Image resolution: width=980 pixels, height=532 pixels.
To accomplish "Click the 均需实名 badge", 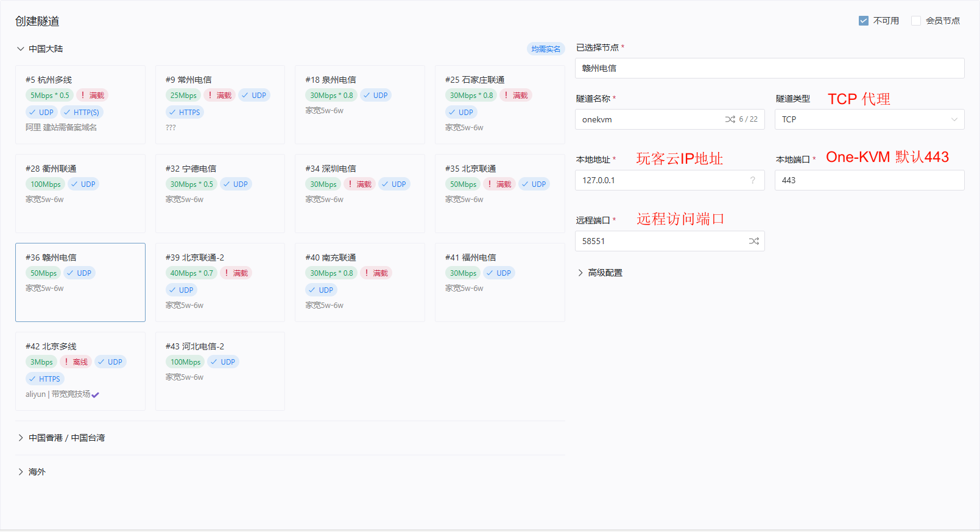I will [x=545, y=49].
